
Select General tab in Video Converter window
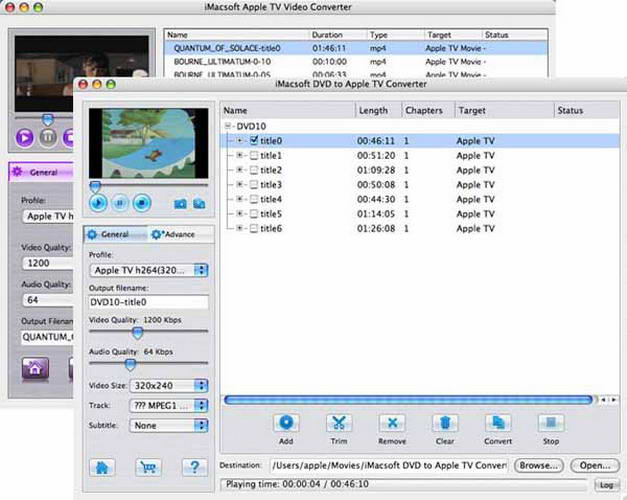coord(41,172)
